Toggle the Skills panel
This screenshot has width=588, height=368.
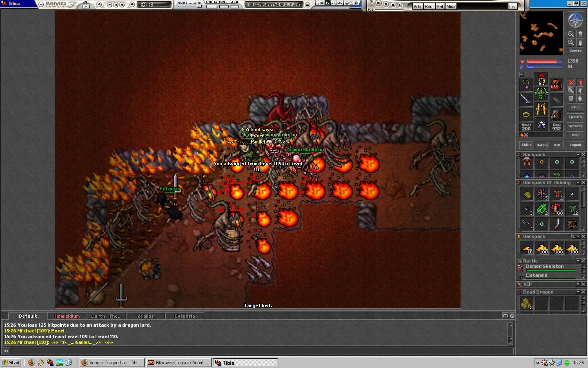[526, 145]
